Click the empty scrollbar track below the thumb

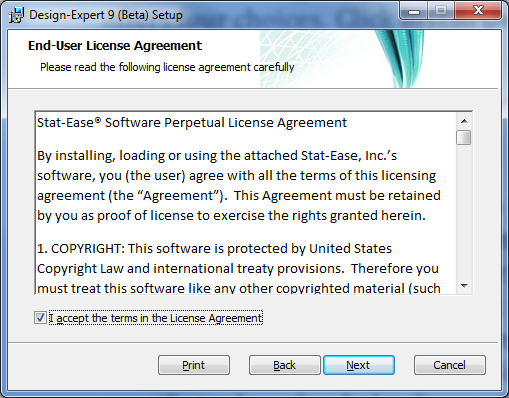click(464, 212)
